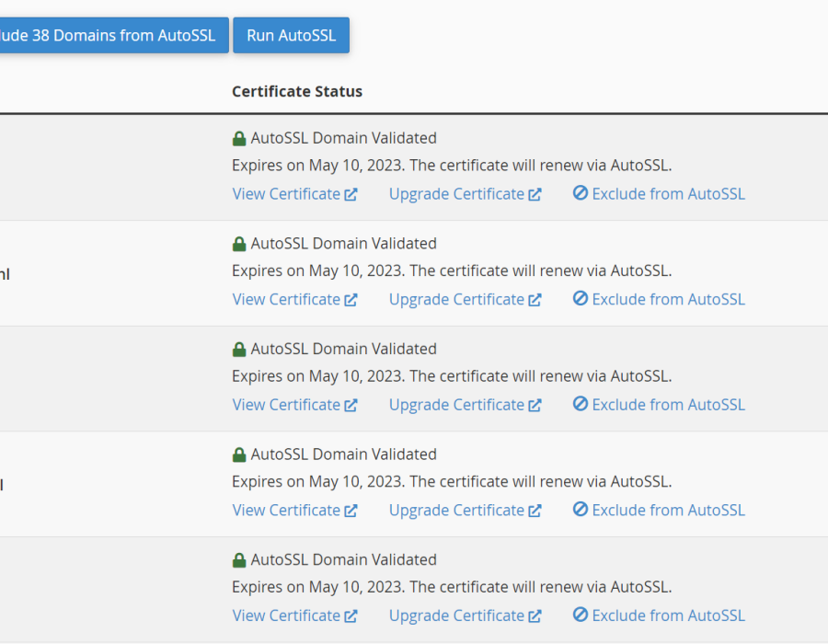Viewport: 828px width, 644px height.
Task: Click the Run AutoSSL button
Action: 291,35
